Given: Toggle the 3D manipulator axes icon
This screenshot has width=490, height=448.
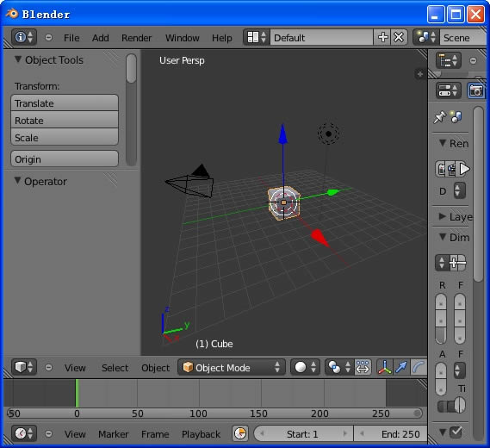Looking at the screenshot, I should [x=385, y=367].
